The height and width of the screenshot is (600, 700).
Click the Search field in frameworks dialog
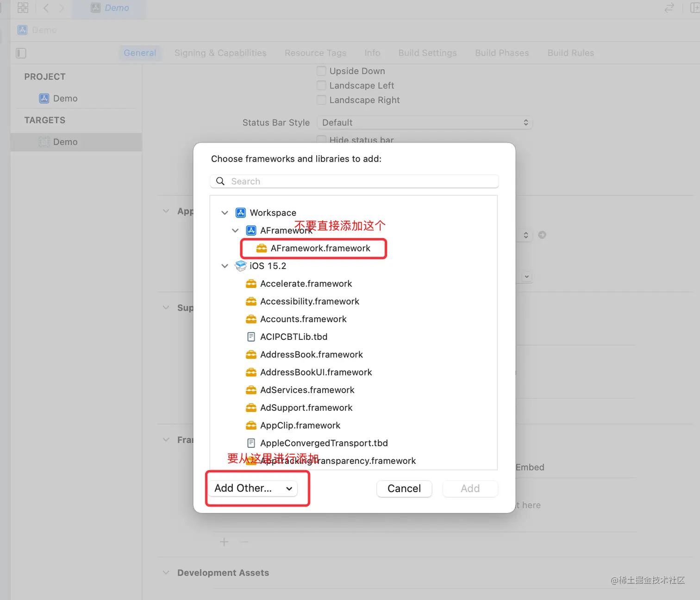tap(354, 181)
